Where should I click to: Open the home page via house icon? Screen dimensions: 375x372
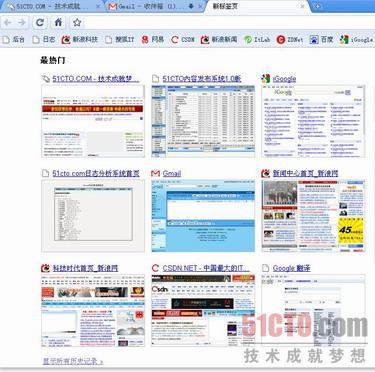pyautogui.click(x=58, y=23)
